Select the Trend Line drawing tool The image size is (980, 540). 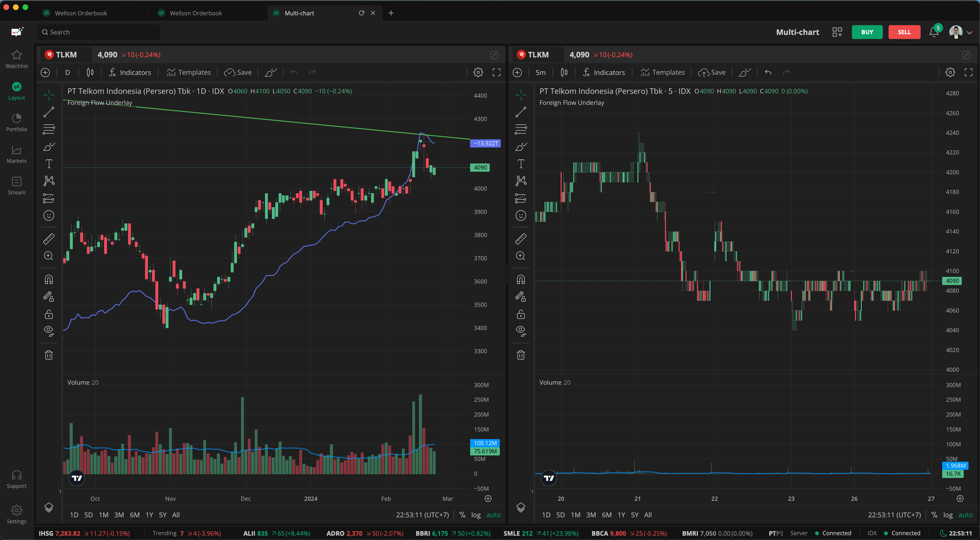[49, 112]
